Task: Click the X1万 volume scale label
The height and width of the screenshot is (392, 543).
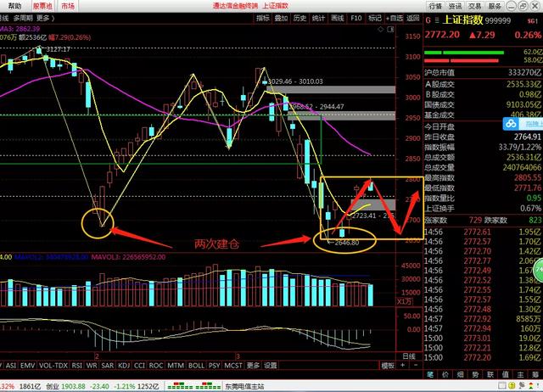Action: point(404,301)
